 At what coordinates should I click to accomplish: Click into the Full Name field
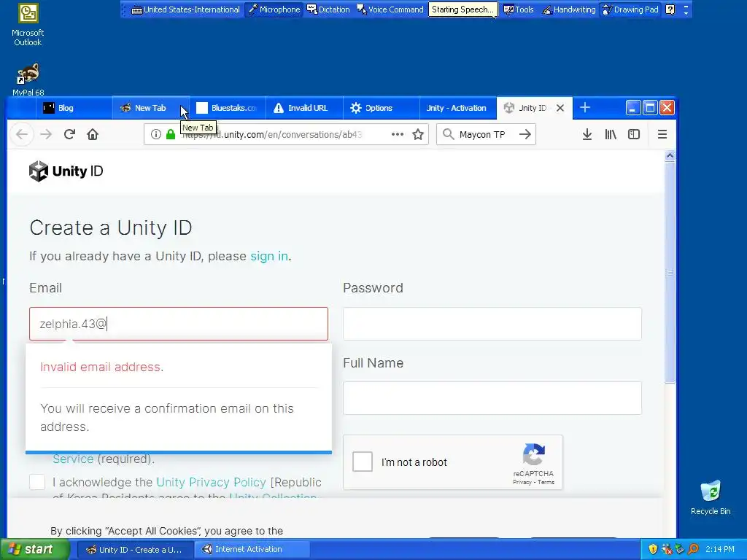pos(492,398)
